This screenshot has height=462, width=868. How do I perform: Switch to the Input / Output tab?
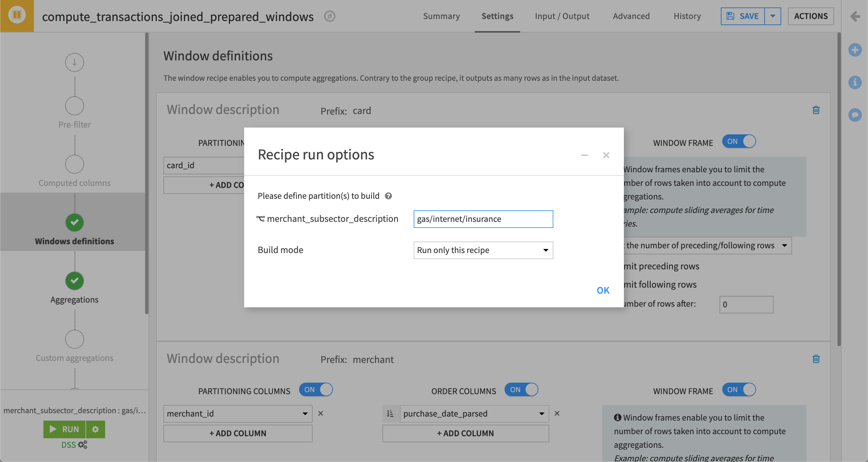(562, 16)
